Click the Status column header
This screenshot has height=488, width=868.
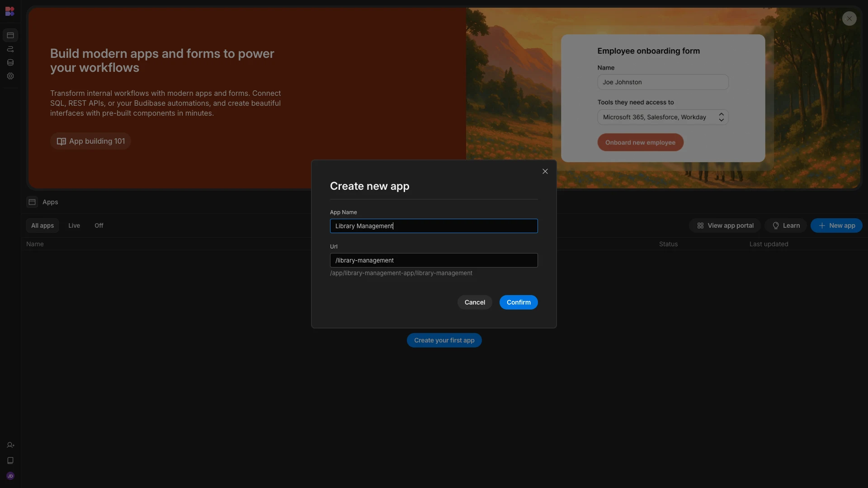click(668, 244)
